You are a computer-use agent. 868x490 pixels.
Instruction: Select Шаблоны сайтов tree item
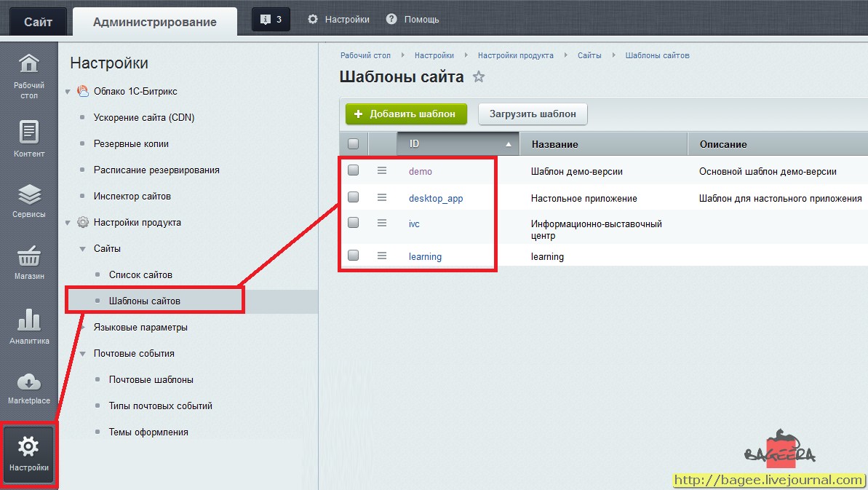(x=145, y=301)
